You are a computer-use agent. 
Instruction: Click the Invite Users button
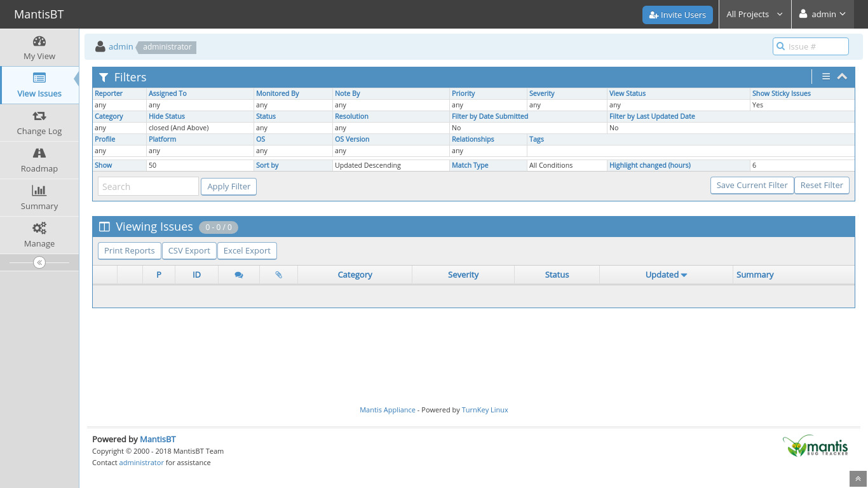click(677, 15)
